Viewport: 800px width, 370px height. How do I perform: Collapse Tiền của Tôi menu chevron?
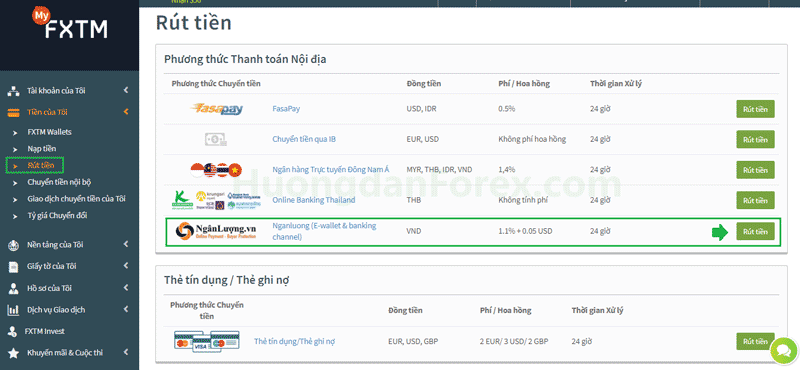(126, 112)
